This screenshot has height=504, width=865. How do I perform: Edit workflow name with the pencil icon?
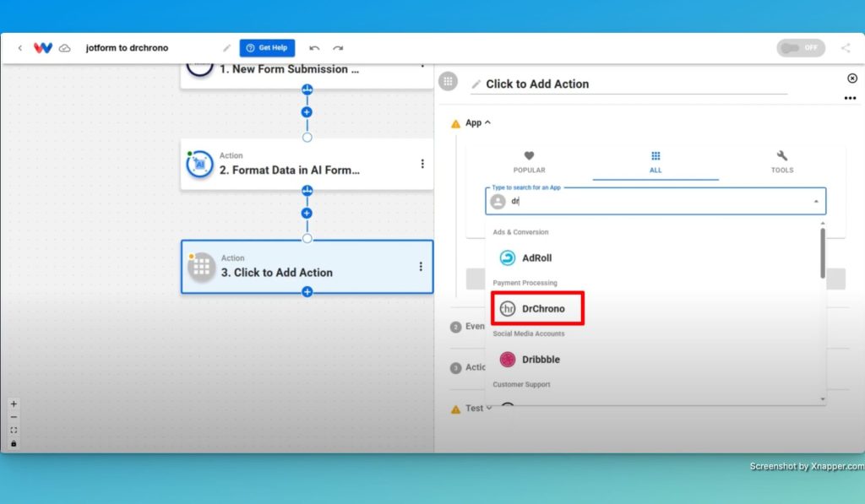coord(226,48)
